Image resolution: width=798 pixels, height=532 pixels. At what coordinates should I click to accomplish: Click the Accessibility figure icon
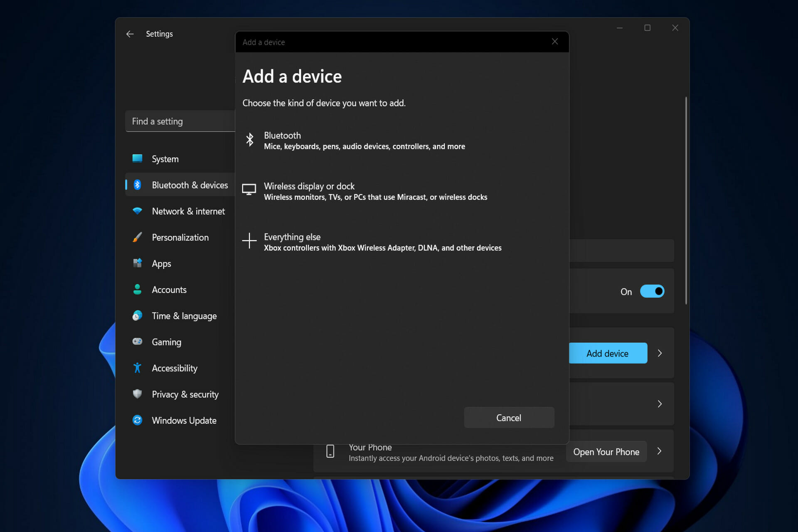pyautogui.click(x=137, y=368)
